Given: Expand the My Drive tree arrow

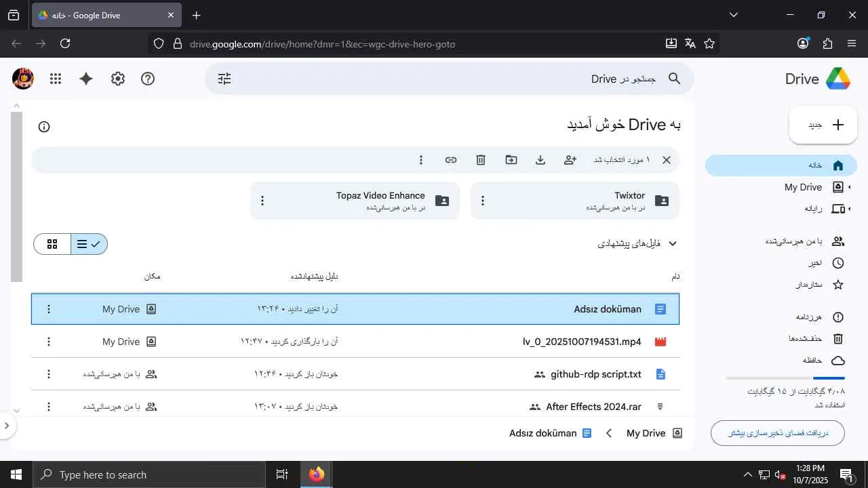Looking at the screenshot, I should tap(850, 187).
